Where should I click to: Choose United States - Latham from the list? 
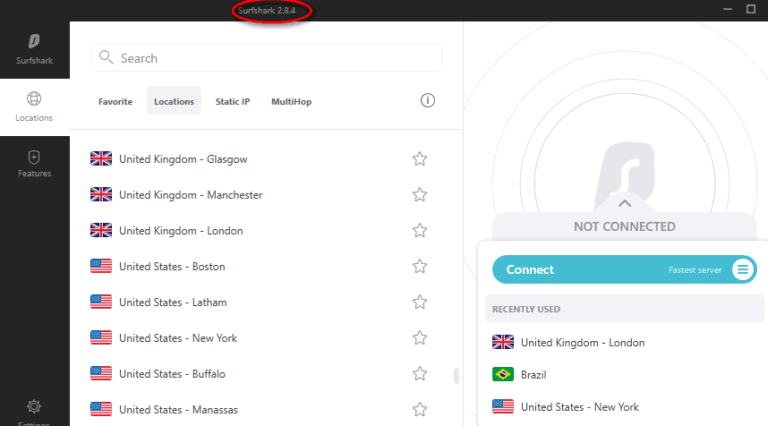[171, 302]
